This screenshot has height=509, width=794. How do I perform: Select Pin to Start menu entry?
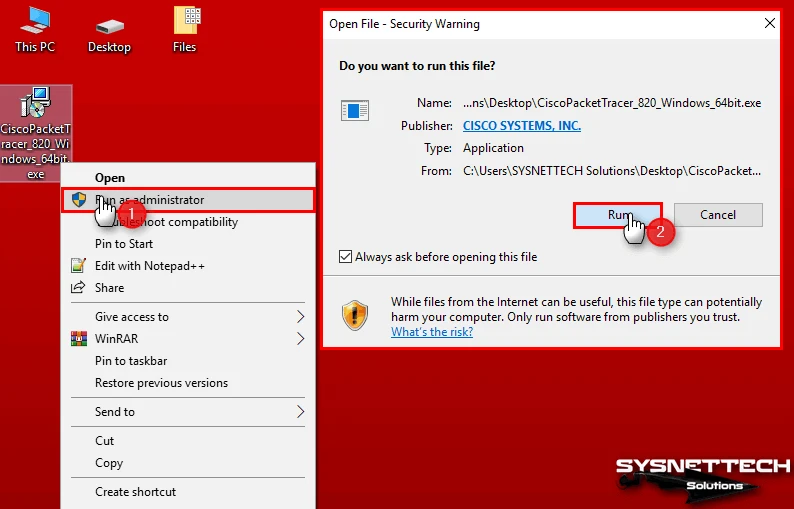point(124,244)
